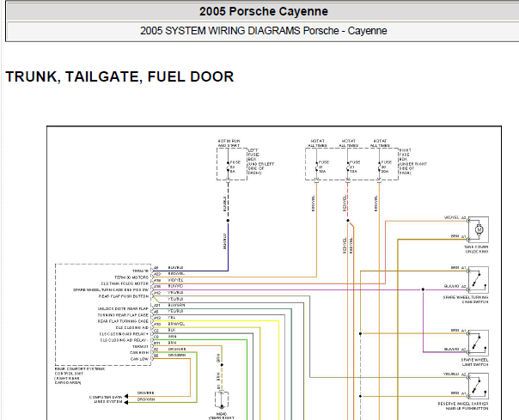Click the lower Computer Data Lines arrowhead
The height and width of the screenshot is (420, 519).
click(125, 403)
